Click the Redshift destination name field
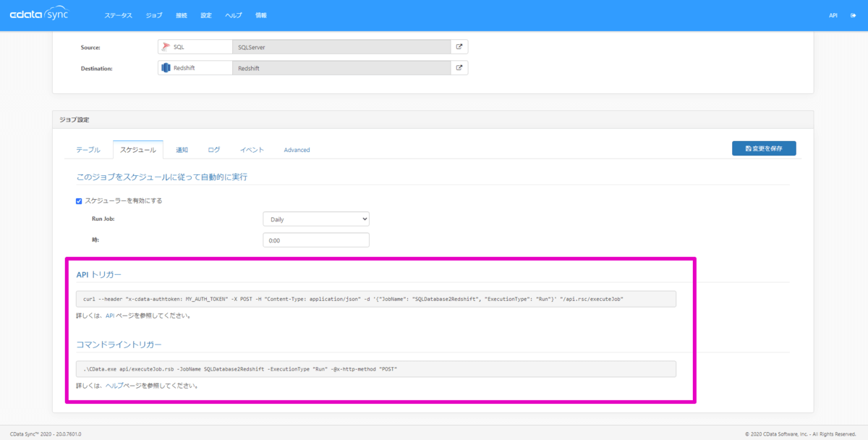The height and width of the screenshot is (440, 868). (341, 68)
